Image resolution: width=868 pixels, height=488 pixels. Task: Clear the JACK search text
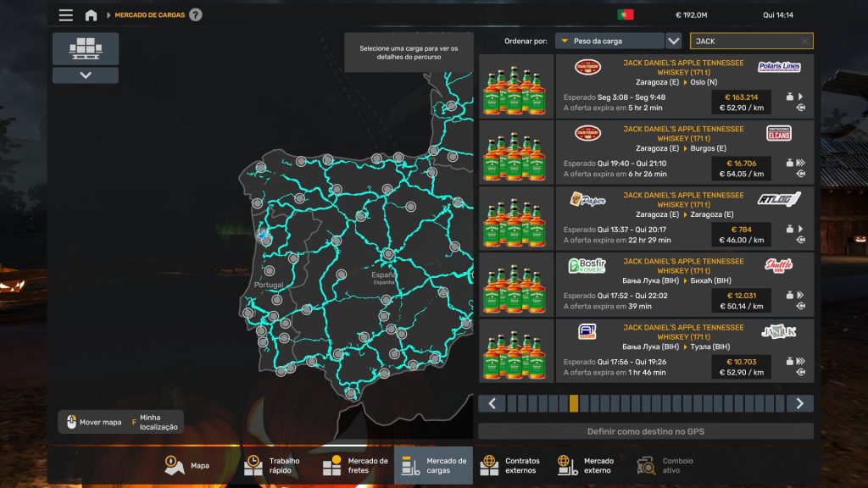[805, 41]
